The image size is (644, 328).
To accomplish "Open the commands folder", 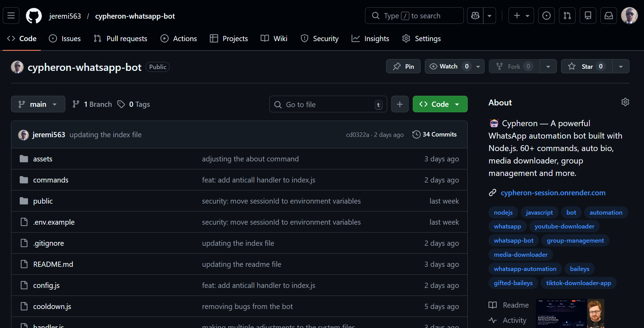I will (51, 180).
